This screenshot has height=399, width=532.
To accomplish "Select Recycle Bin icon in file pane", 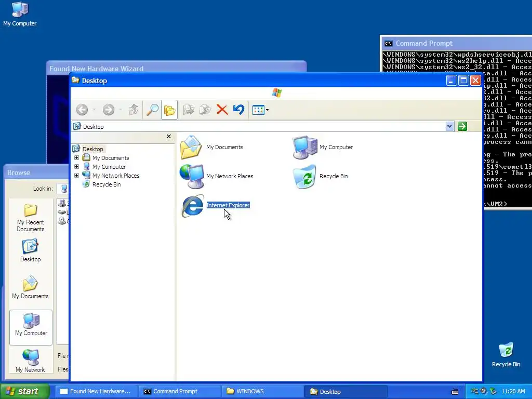I will 304,177.
